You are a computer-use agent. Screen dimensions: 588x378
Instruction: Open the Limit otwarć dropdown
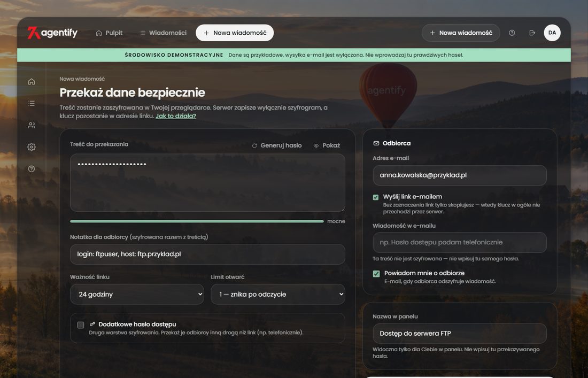pos(278,295)
